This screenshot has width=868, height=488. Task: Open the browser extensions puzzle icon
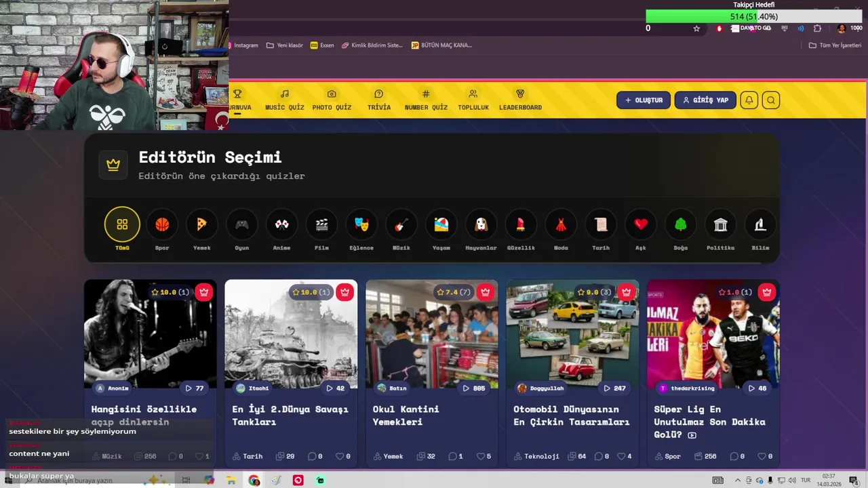coord(817,28)
